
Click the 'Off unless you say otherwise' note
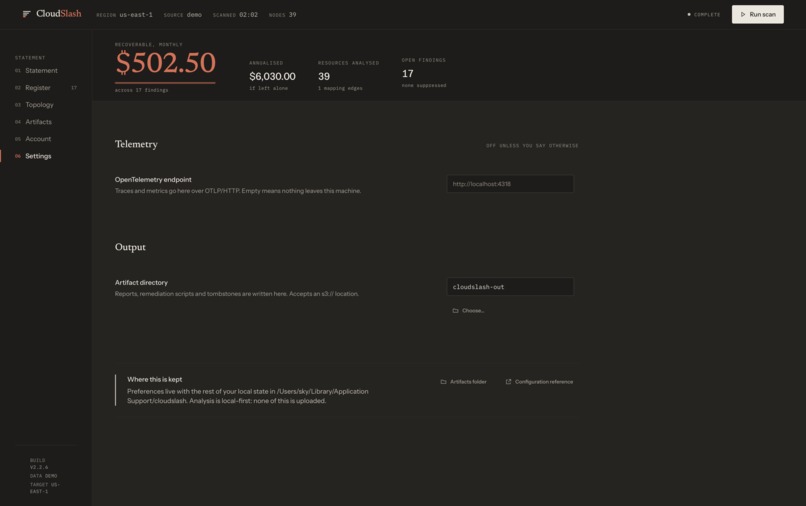pyautogui.click(x=532, y=146)
